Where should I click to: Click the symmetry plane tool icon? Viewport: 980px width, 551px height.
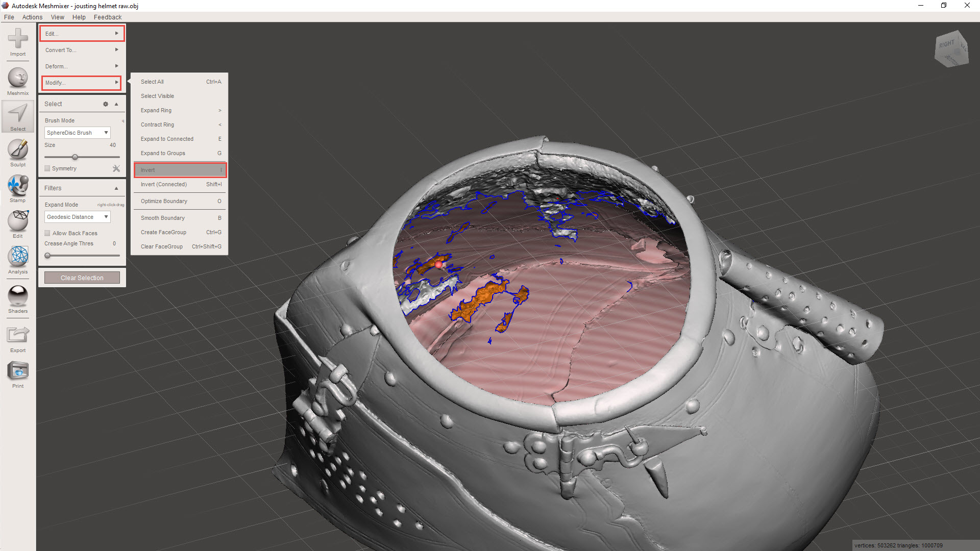(x=116, y=168)
